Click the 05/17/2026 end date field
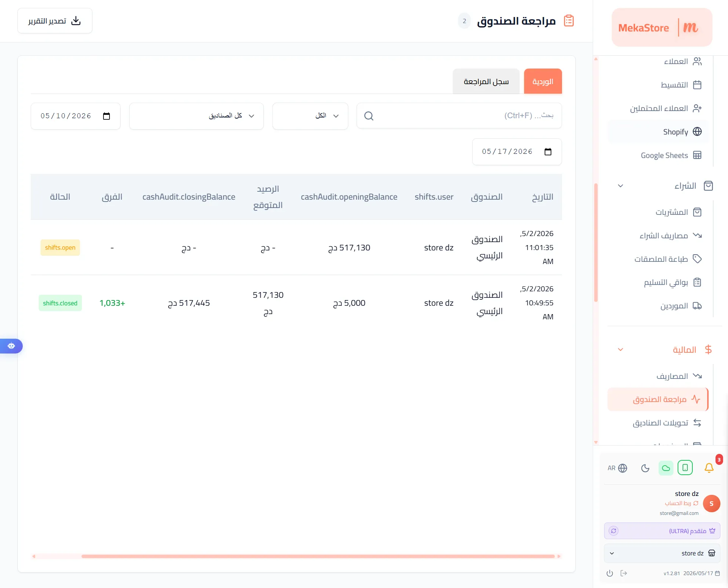The image size is (728, 588). point(517,152)
